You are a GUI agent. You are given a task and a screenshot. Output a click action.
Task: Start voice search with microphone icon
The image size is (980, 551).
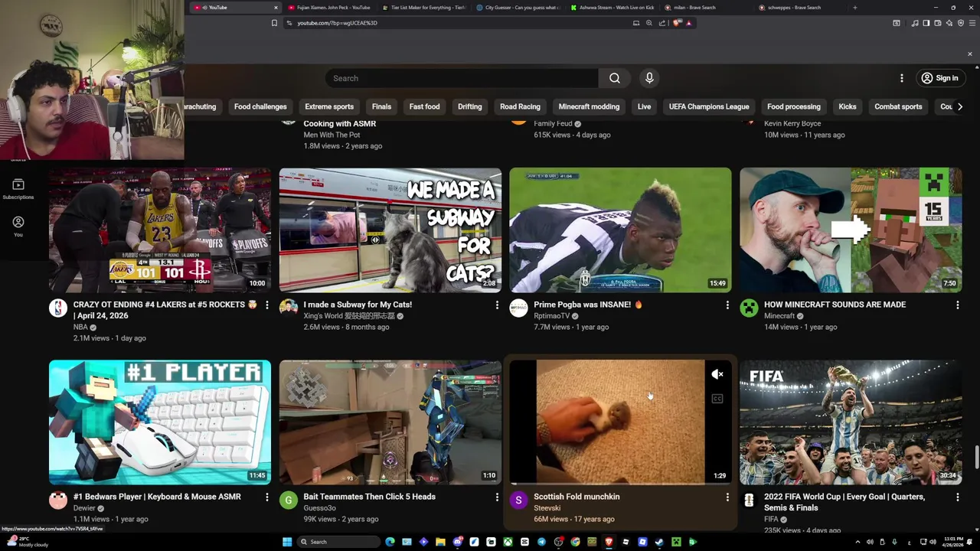(649, 78)
